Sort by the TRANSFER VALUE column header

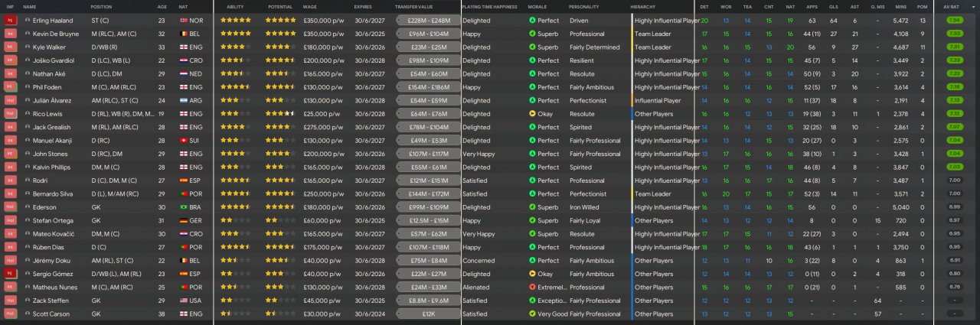[414, 6]
